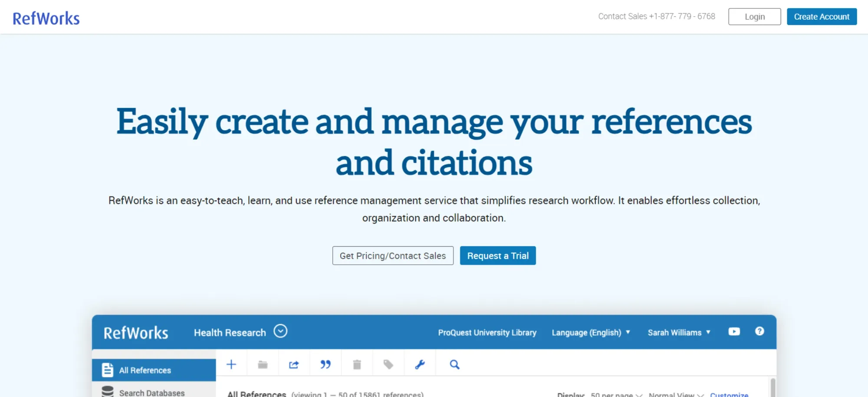This screenshot has width=868, height=397.
Task: Select All References in the sidebar
Action: click(154, 370)
